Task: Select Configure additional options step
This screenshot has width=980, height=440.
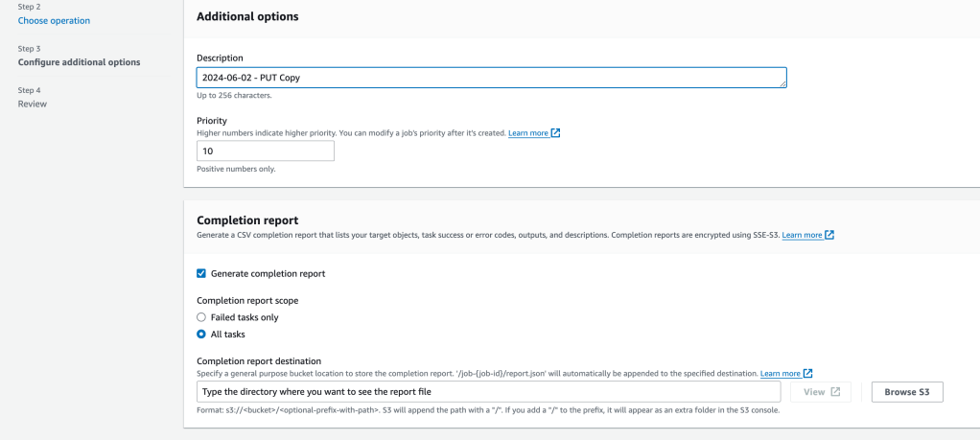Action: click(x=79, y=62)
